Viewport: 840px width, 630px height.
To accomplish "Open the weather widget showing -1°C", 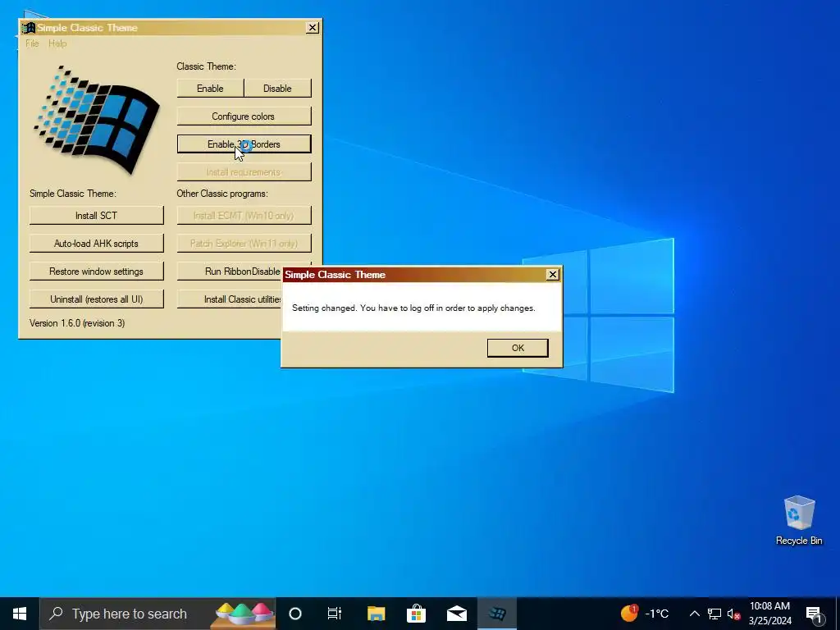I will pos(645,614).
